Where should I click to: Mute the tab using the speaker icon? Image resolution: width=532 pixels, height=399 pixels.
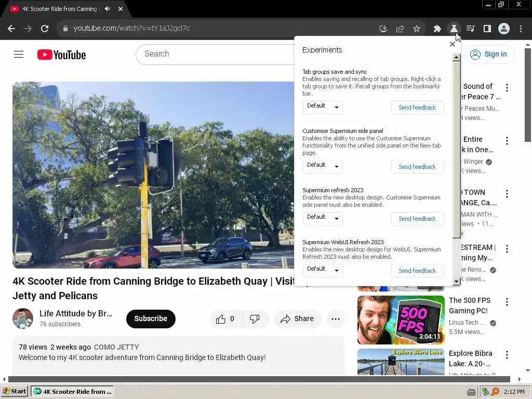coord(108,9)
